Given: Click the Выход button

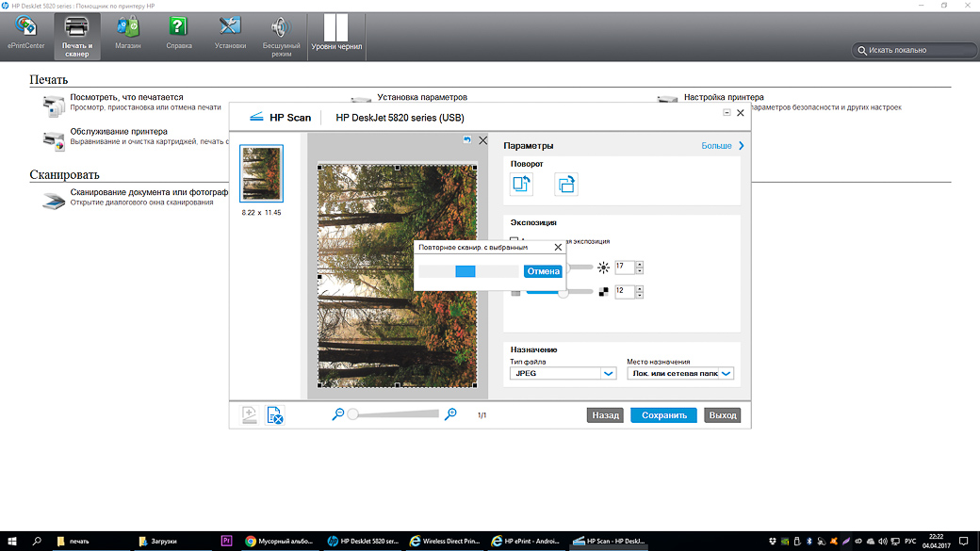Looking at the screenshot, I should click(723, 414).
